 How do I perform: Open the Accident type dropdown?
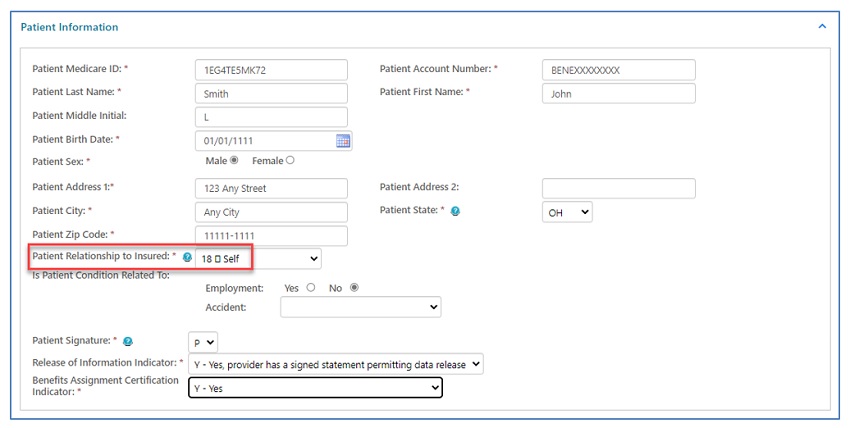coord(360,308)
